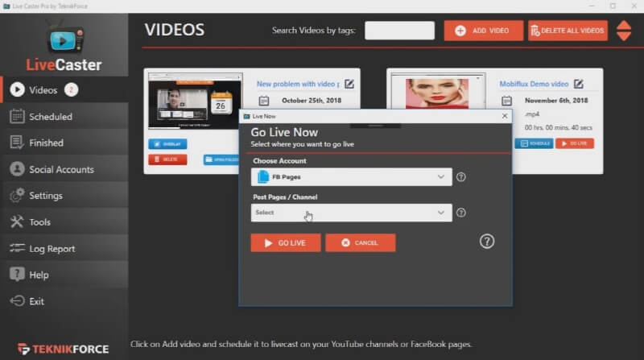
Task: Open the Log Report page
Action: pos(65,249)
